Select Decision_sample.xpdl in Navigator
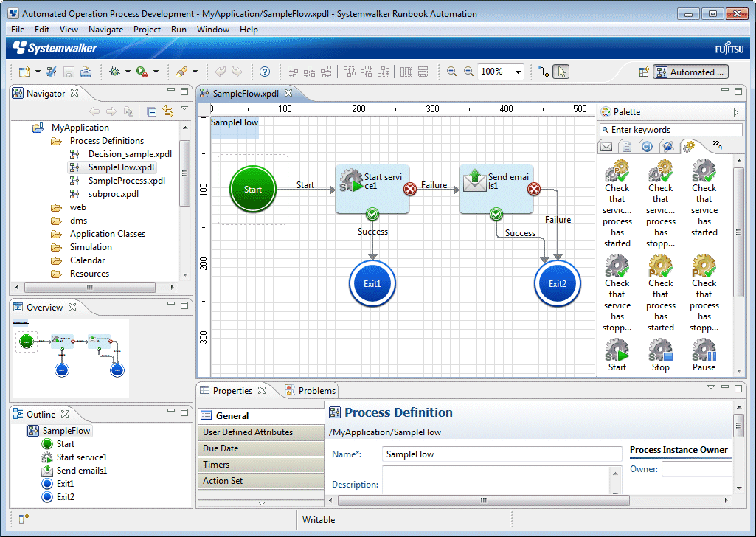Screen dimensions: 756x537 (120, 154)
